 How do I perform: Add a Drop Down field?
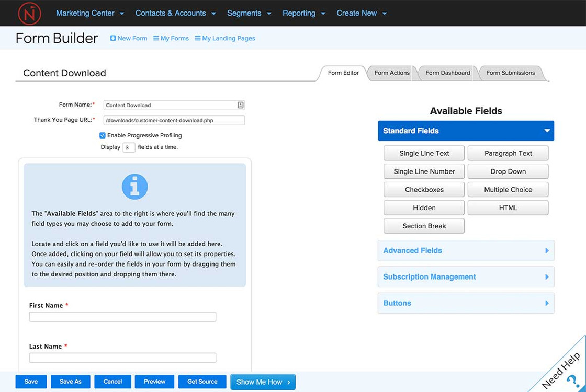click(508, 171)
